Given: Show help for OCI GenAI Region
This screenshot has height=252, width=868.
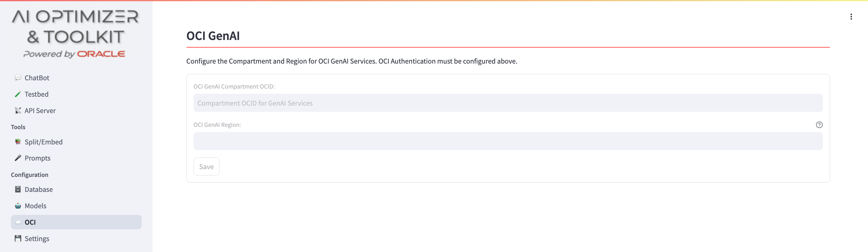Looking at the screenshot, I should click(819, 125).
